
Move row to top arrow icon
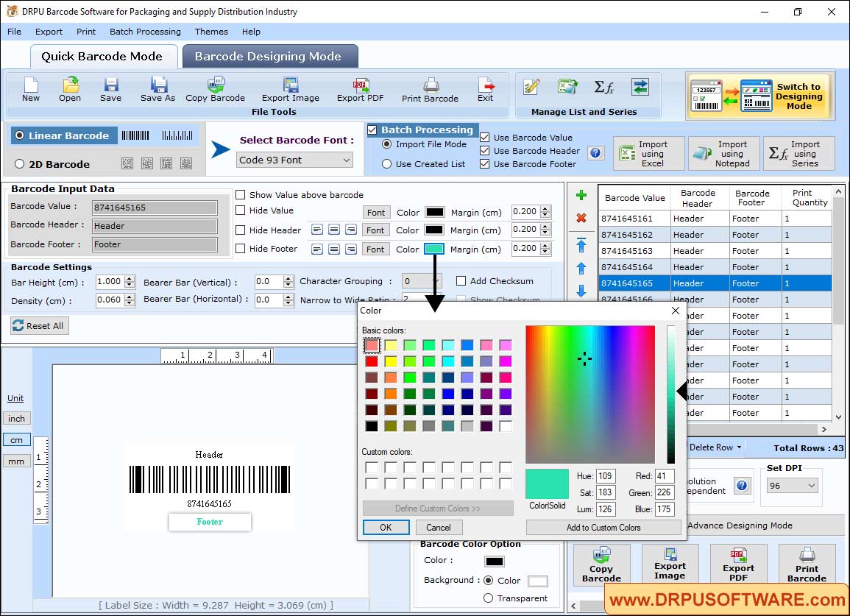pos(581,245)
